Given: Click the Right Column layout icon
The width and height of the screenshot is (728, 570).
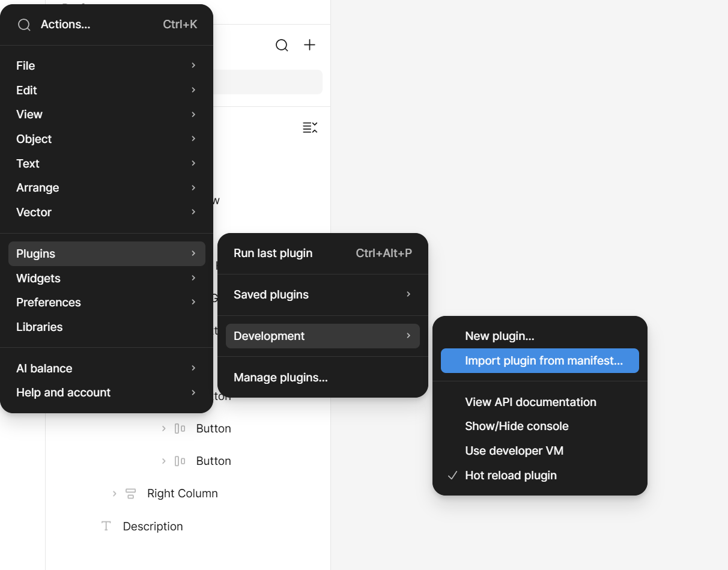Looking at the screenshot, I should pyautogui.click(x=130, y=494).
